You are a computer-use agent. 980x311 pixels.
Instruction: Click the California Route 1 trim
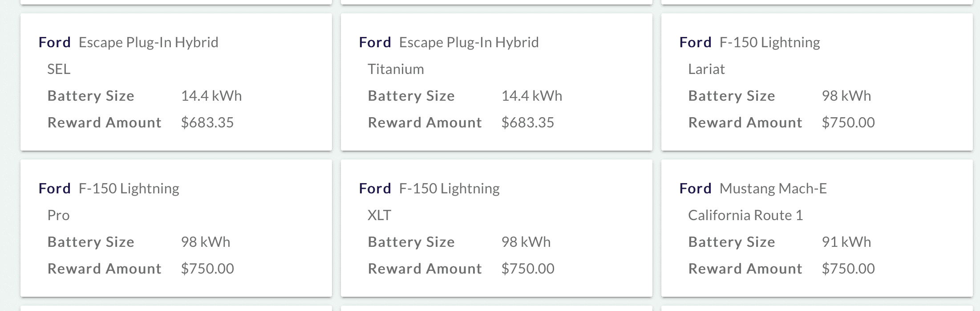pyautogui.click(x=745, y=215)
